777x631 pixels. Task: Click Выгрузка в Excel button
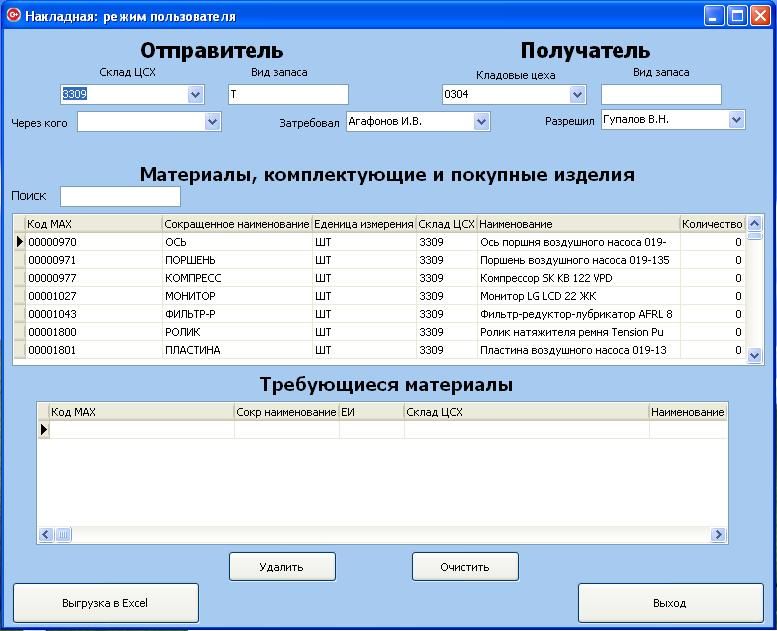click(x=106, y=603)
